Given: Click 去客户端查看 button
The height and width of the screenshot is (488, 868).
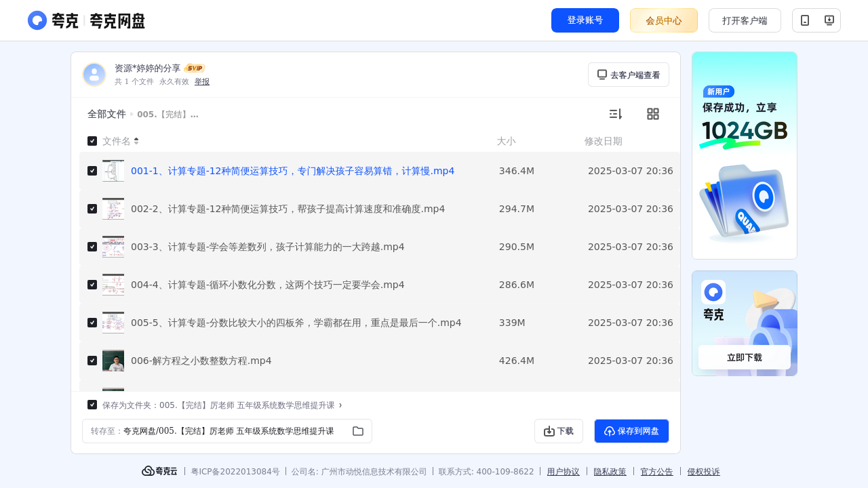Looking at the screenshot, I should point(629,75).
